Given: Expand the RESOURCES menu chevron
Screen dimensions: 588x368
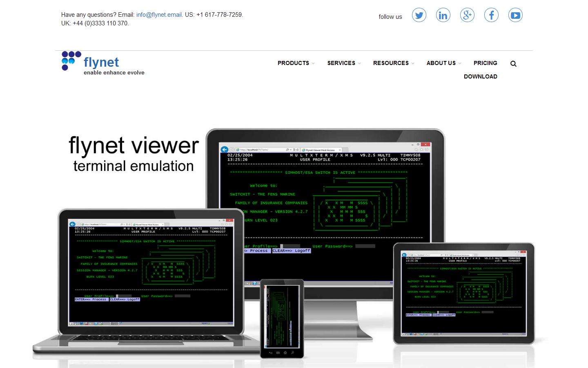Looking at the screenshot, I should (413, 63).
